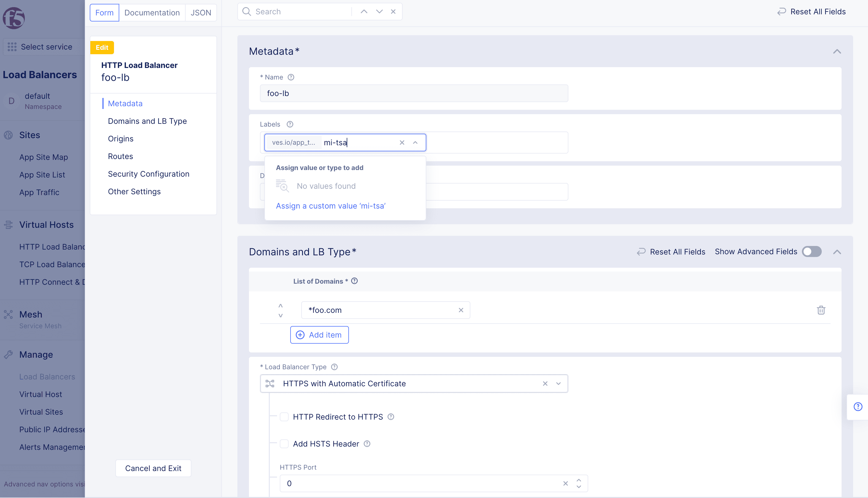The image size is (868, 498).
Task: Switch to the JSON tab
Action: [x=201, y=12]
